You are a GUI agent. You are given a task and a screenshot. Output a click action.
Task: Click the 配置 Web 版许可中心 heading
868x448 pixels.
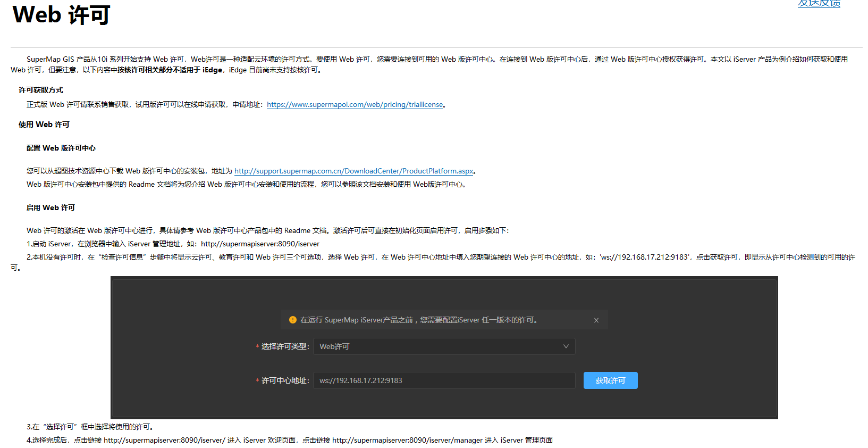pyautogui.click(x=61, y=148)
